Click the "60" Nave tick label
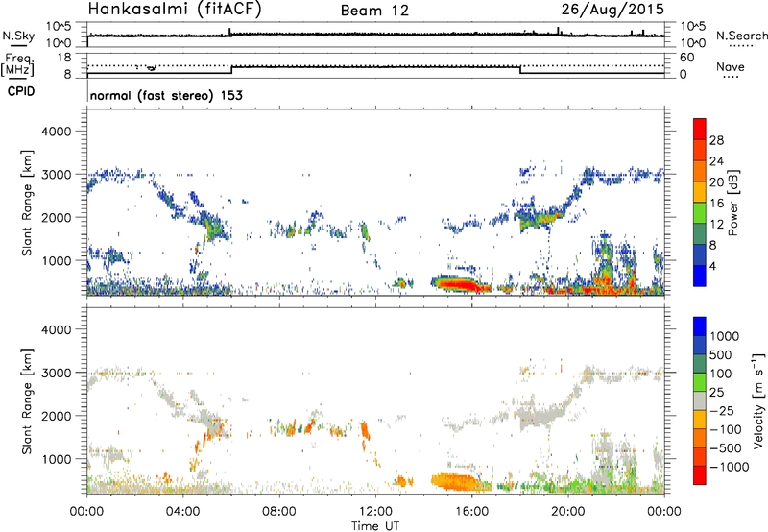 [686, 58]
